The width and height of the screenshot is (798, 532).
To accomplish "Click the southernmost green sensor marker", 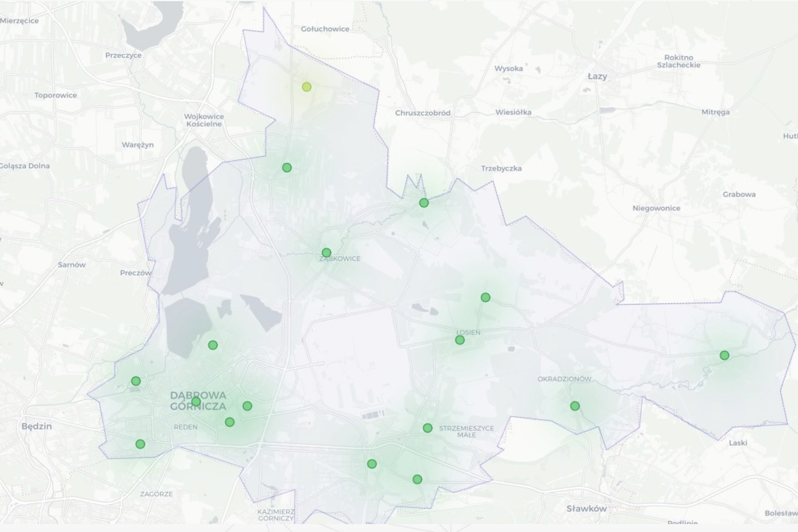I will point(417,479).
